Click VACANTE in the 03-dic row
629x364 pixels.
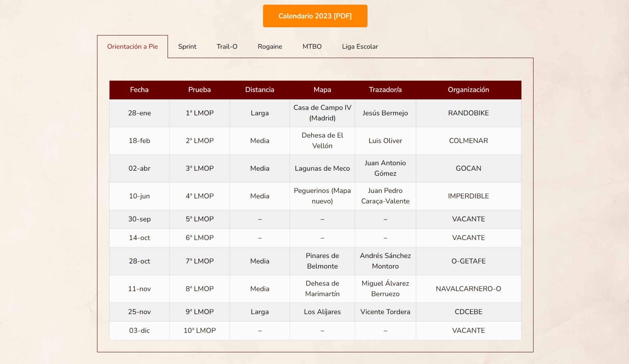coord(468,330)
